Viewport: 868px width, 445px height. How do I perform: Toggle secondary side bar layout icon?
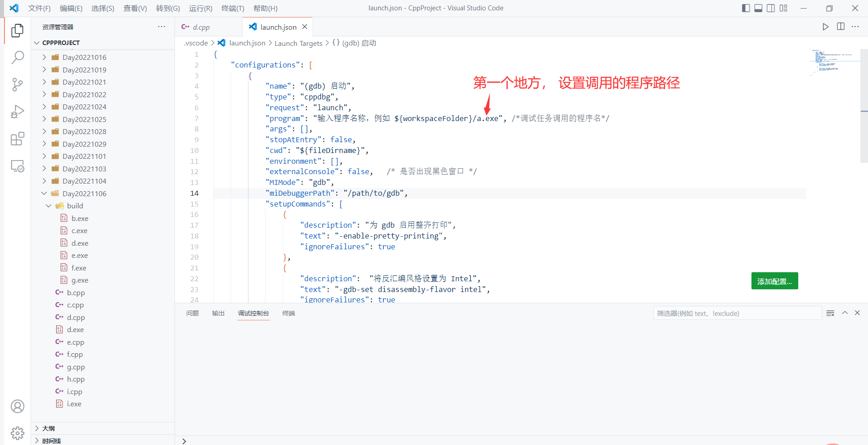pyautogui.click(x=771, y=8)
